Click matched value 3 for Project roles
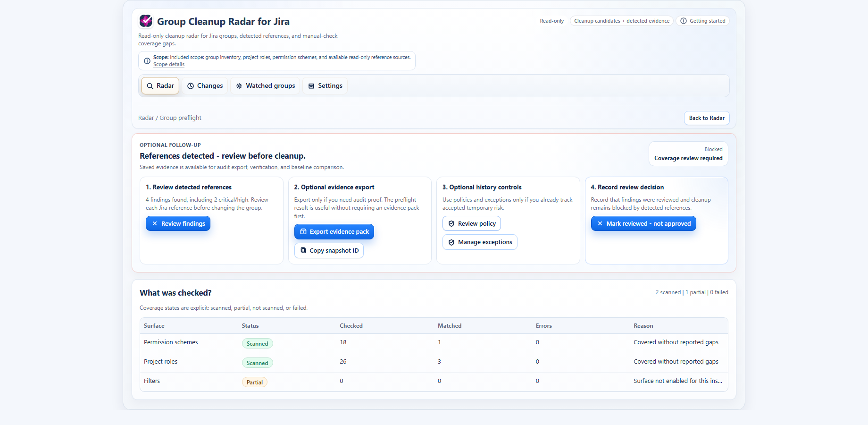The image size is (868, 425). [x=439, y=362]
